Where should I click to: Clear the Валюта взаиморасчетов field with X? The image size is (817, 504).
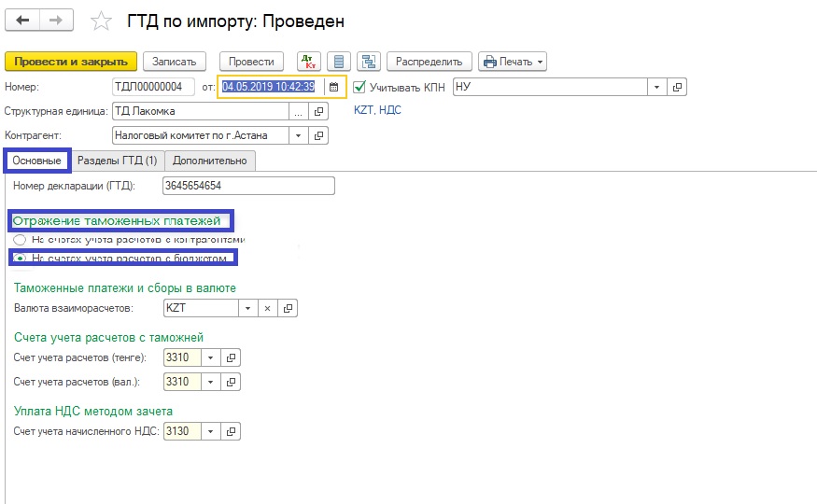tap(266, 308)
